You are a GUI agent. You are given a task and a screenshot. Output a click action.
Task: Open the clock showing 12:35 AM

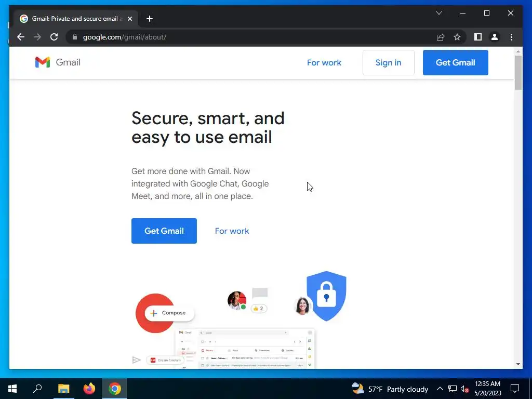tap(487, 389)
